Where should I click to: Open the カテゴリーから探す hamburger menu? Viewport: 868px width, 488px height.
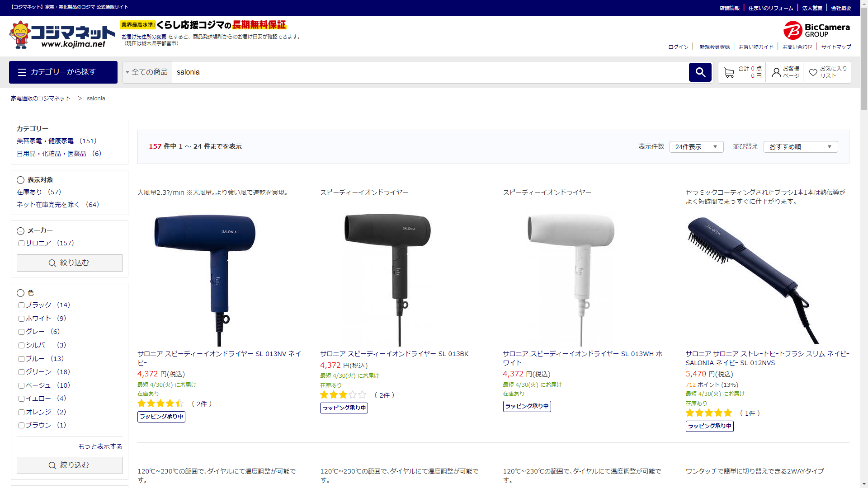(x=63, y=72)
